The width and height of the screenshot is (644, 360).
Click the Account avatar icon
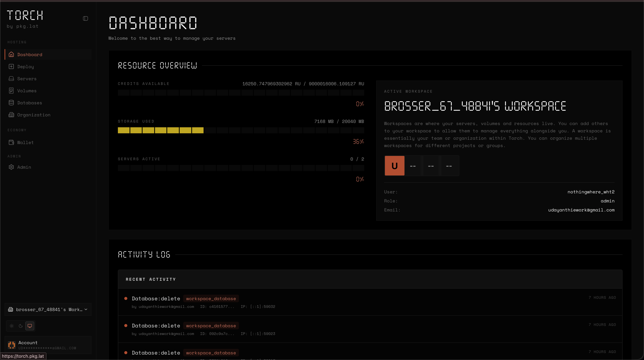coord(11,345)
